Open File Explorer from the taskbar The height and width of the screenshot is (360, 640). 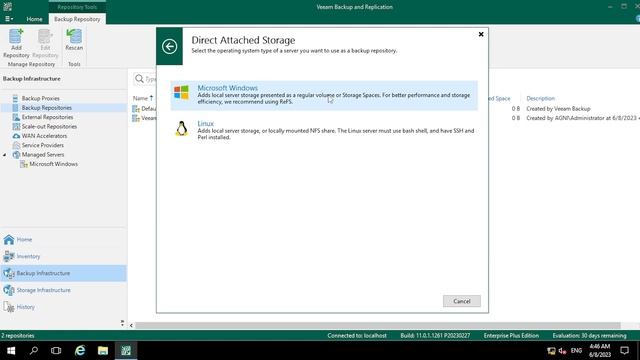(103, 350)
